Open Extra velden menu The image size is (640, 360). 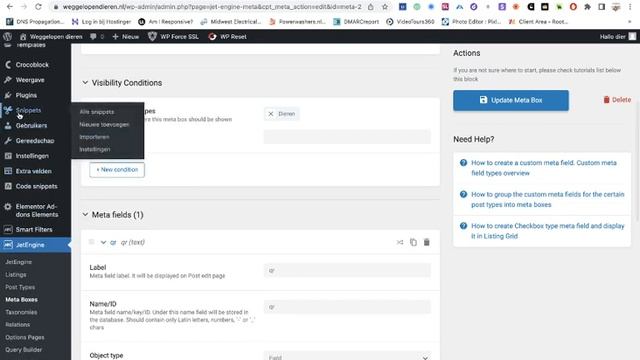(x=33, y=171)
